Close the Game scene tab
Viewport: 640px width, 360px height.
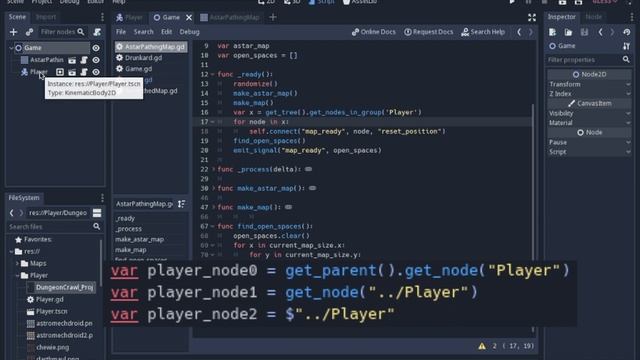point(189,17)
